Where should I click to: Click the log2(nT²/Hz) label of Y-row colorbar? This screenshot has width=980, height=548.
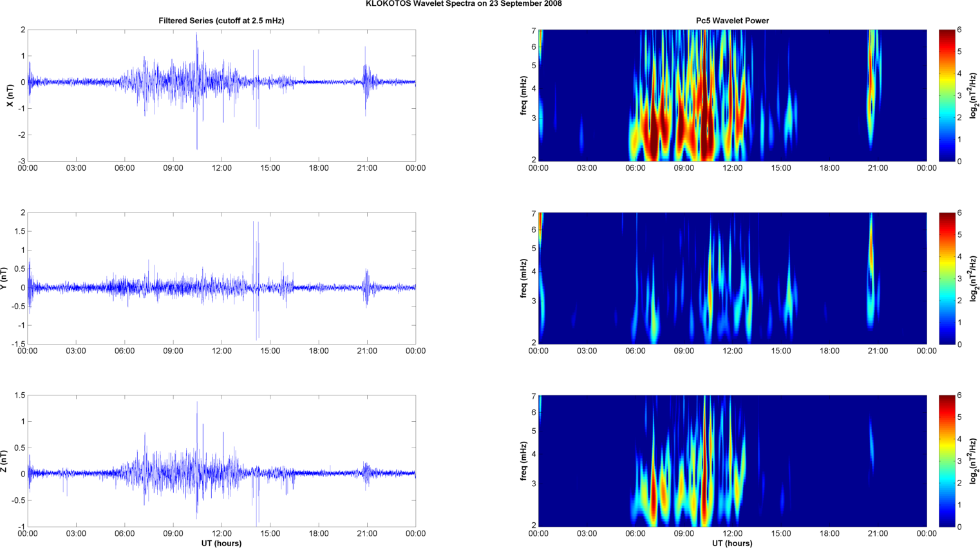point(974,278)
